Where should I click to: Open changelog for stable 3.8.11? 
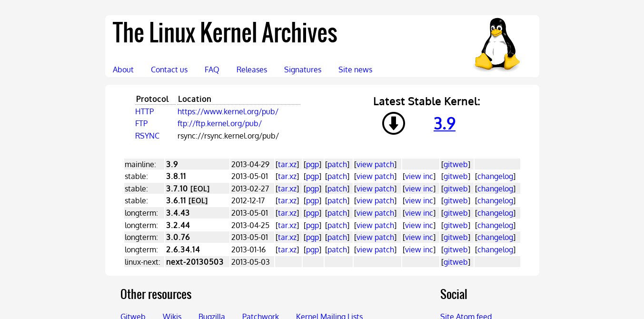point(495,176)
